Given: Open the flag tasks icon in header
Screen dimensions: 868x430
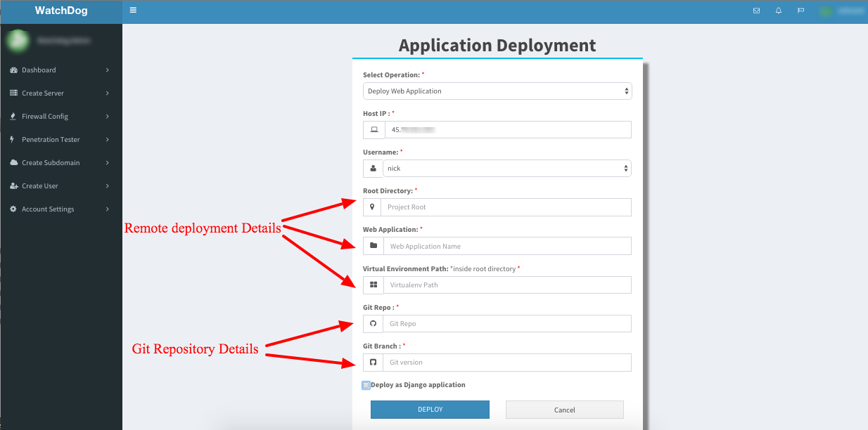Looking at the screenshot, I should point(800,11).
